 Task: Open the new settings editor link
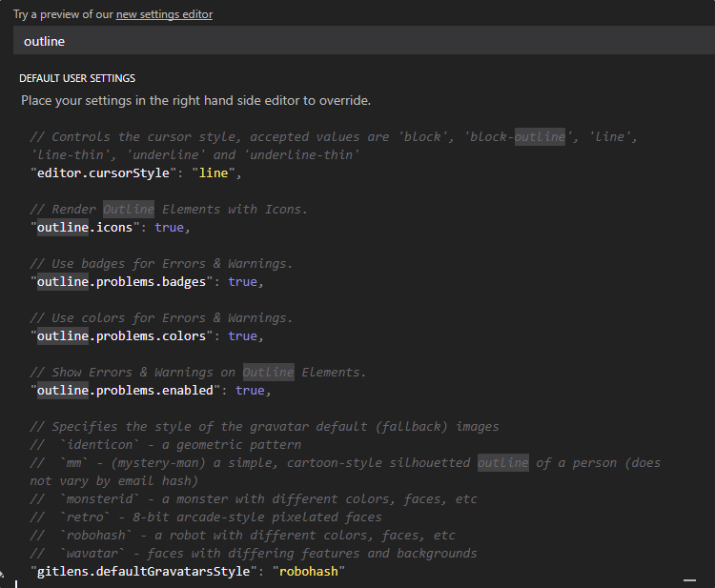[x=164, y=14]
